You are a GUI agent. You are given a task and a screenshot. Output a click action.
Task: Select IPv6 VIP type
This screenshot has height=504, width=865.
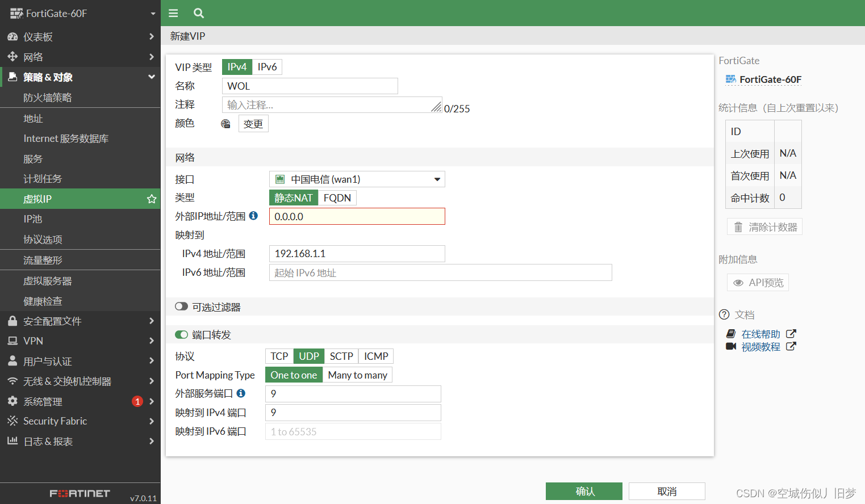pos(267,67)
